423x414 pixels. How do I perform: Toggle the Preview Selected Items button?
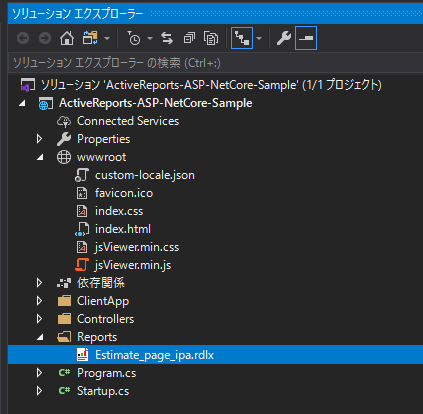pyautogui.click(x=306, y=38)
